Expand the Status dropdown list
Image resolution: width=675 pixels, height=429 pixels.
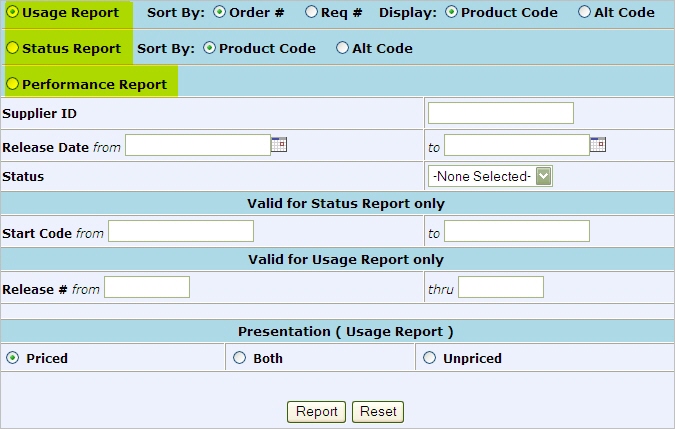(x=543, y=177)
